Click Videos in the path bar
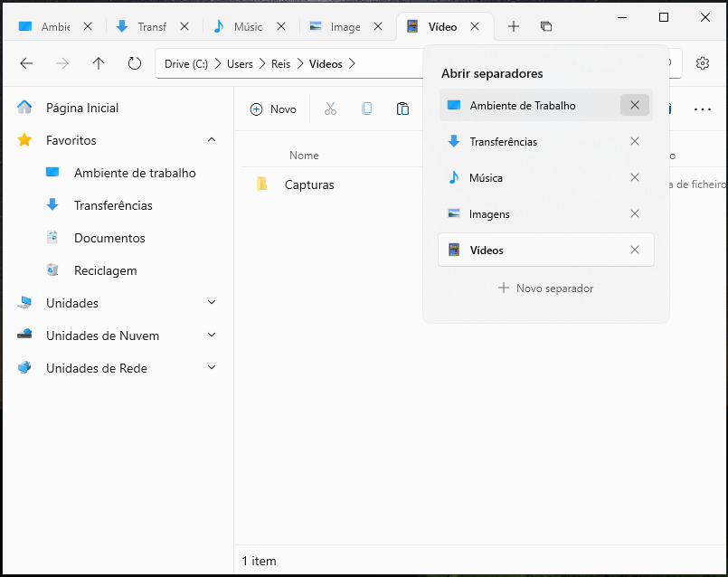Screen dimensions: 728x577 [x=326, y=63]
